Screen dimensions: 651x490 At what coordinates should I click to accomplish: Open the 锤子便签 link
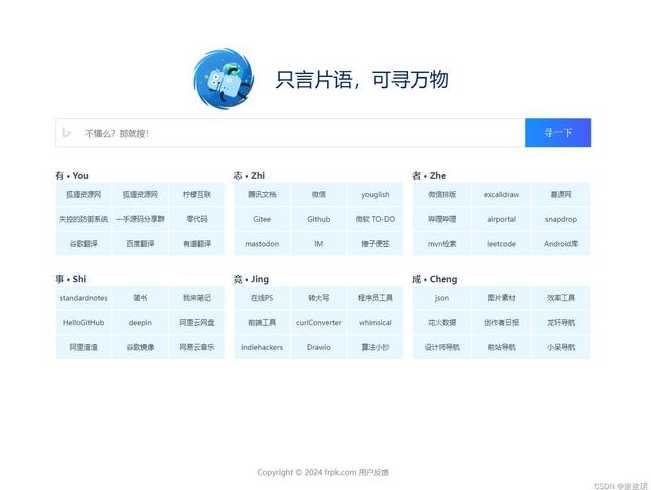375,243
